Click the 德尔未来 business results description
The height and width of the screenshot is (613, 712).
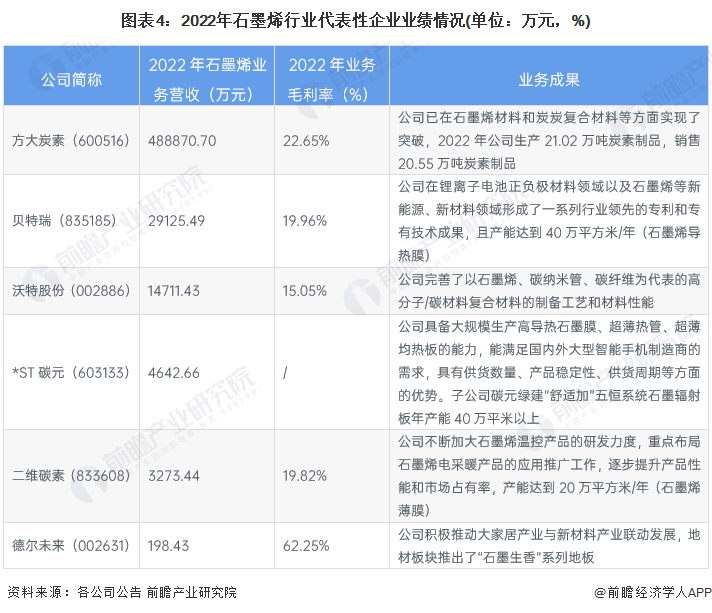pyautogui.click(x=549, y=546)
